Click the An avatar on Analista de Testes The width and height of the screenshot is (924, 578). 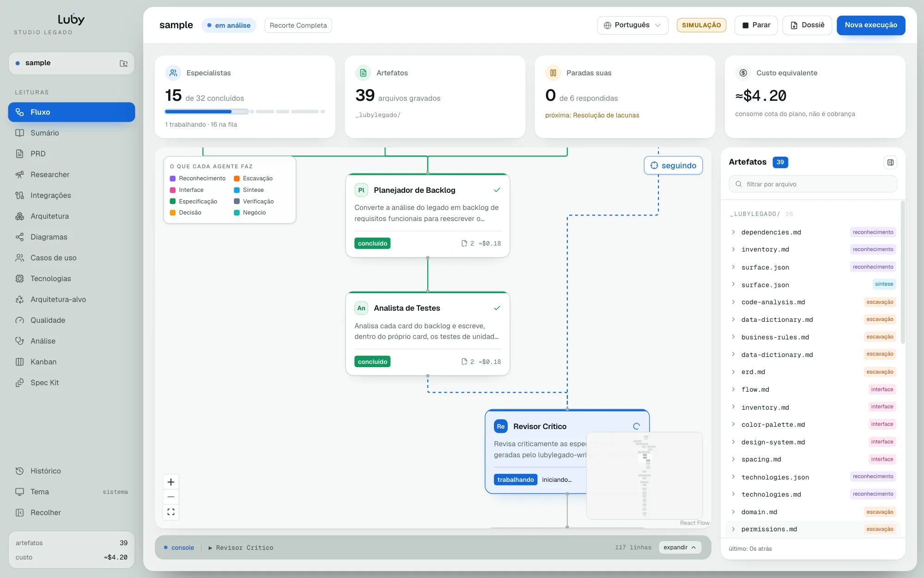tap(361, 308)
